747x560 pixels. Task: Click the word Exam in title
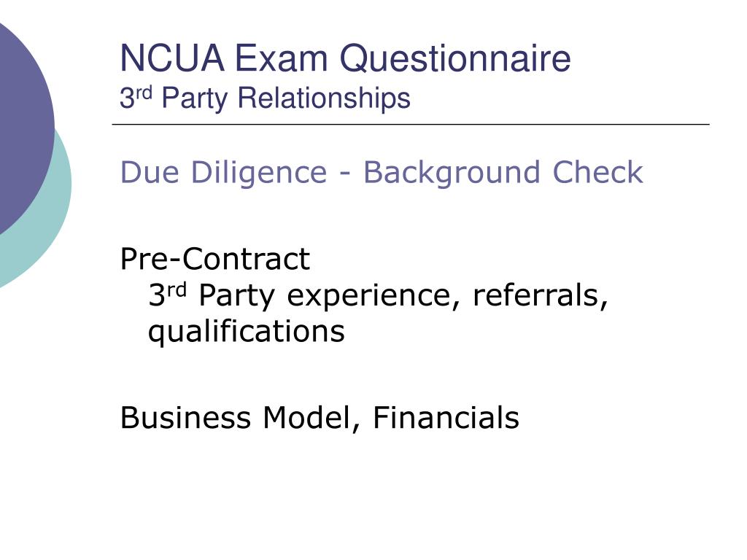coord(281,58)
